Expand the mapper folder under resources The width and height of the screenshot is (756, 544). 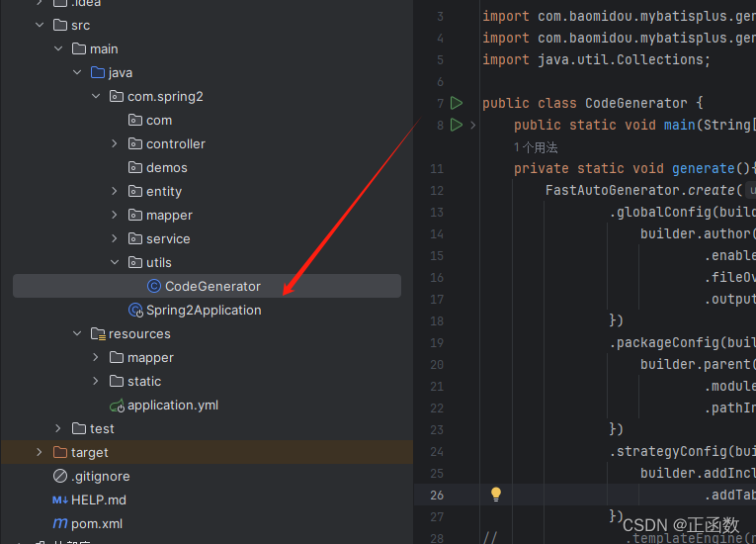tap(96, 357)
